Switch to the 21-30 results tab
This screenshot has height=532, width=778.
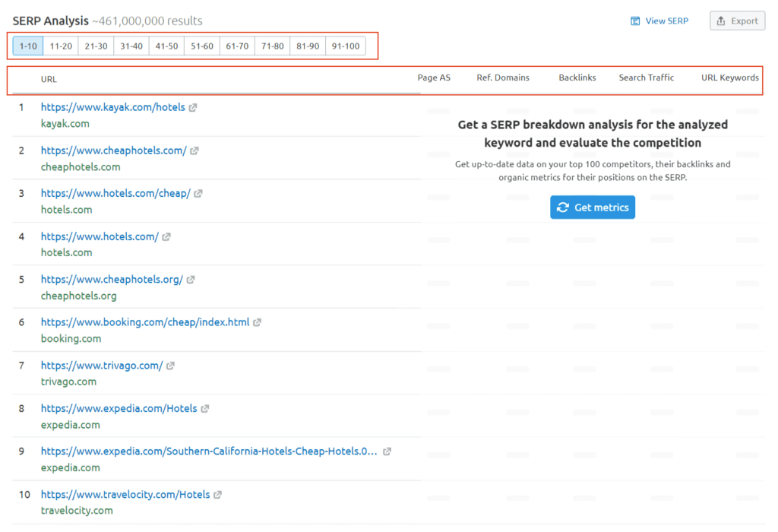tap(96, 46)
